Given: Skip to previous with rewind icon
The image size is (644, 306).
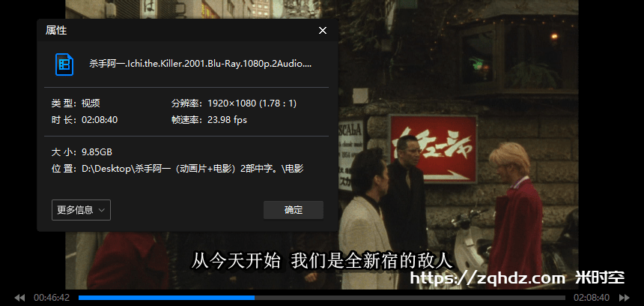Looking at the screenshot, I should coord(19,297).
